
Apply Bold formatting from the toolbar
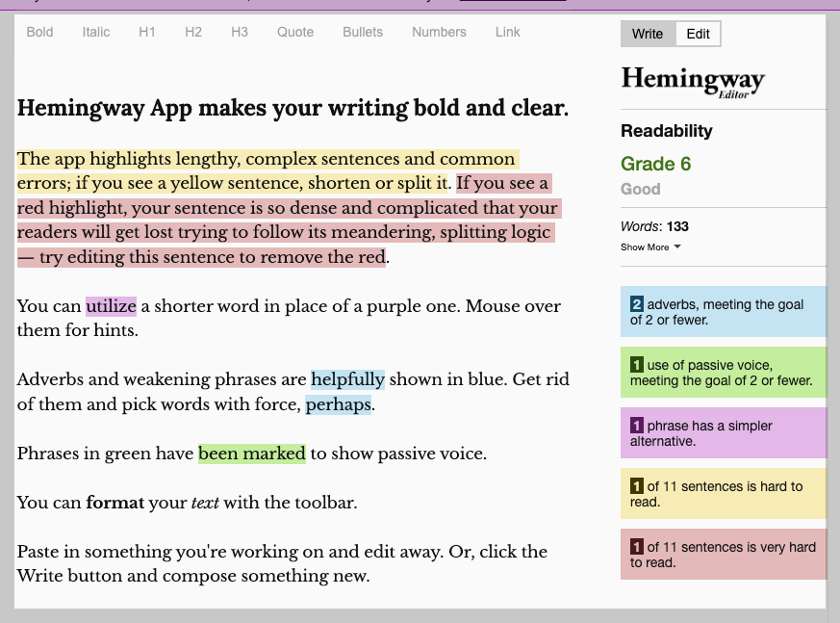coord(39,32)
